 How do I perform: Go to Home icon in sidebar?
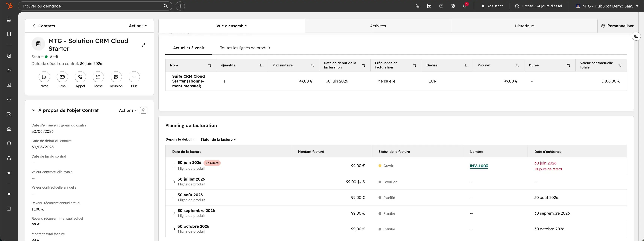9,19
